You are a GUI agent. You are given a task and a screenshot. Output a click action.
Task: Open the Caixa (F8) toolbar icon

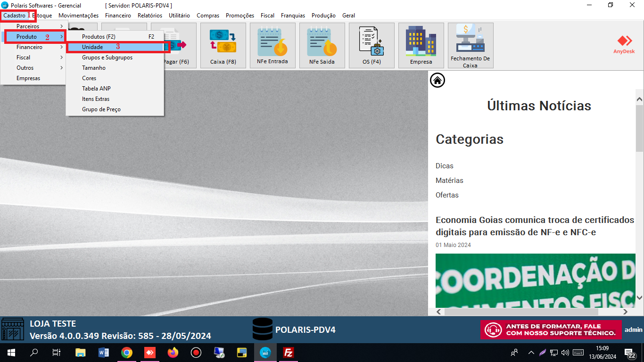coord(223,45)
